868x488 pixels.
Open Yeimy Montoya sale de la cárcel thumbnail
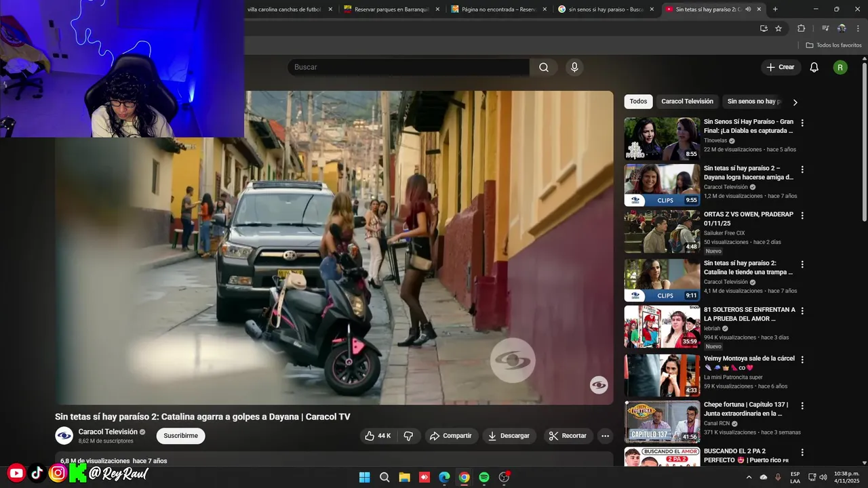click(662, 375)
